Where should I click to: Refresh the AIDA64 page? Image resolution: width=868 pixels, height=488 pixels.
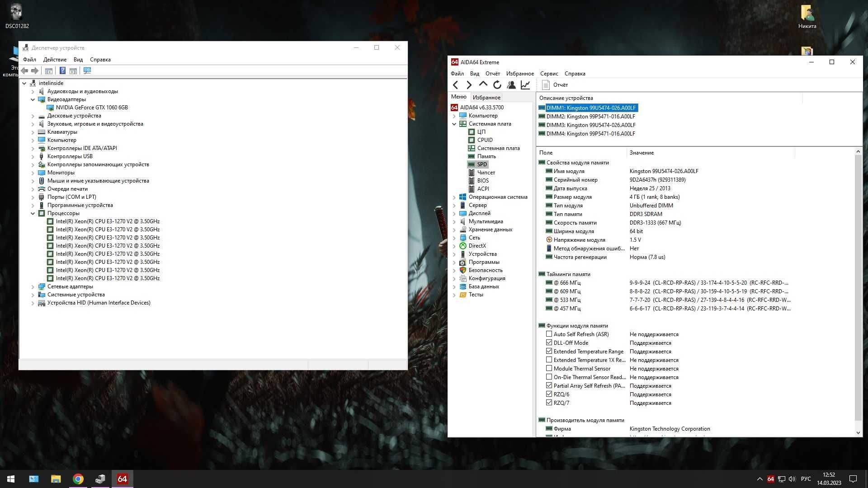pyautogui.click(x=497, y=85)
